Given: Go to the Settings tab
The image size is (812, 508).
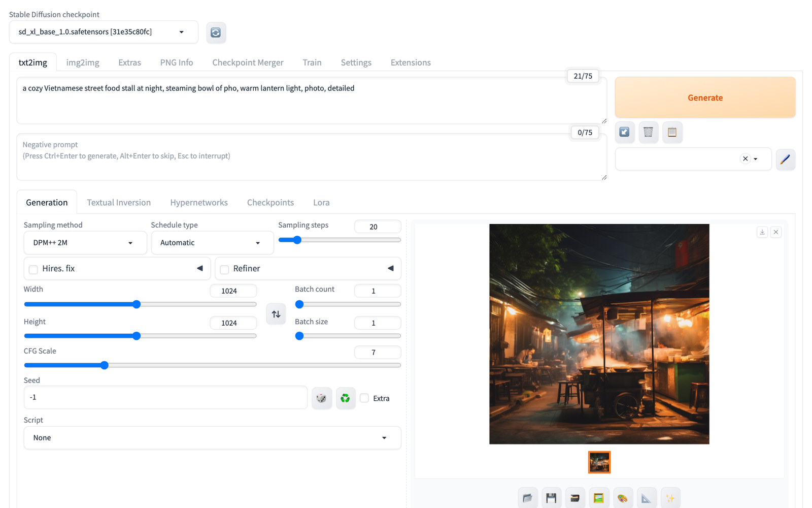Looking at the screenshot, I should coord(356,62).
